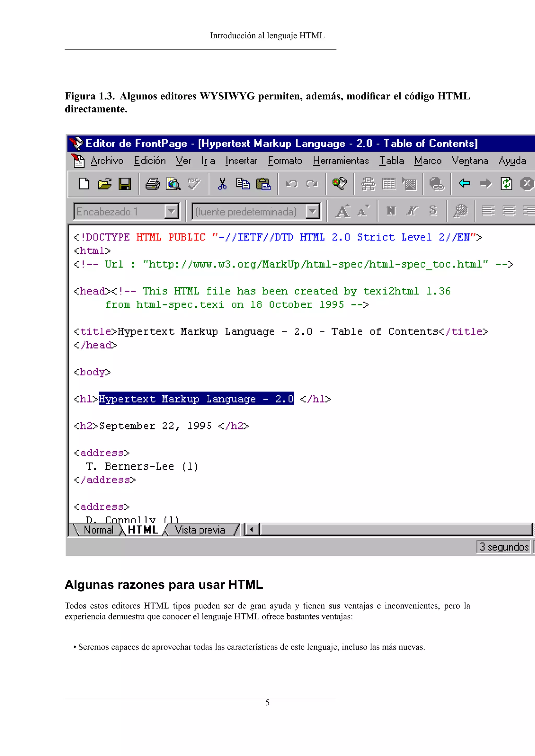This screenshot has width=535, height=756.
Task: Click the Increase text size icon
Action: coord(343,211)
